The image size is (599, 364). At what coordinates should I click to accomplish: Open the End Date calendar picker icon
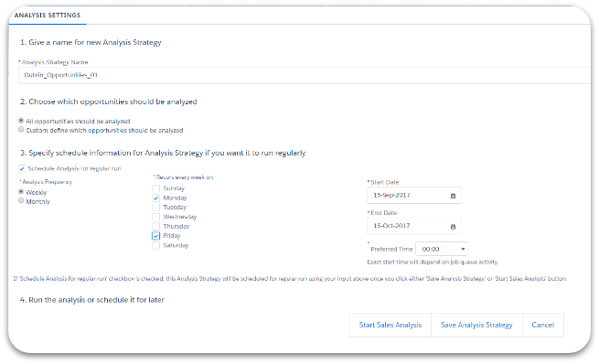453,227
